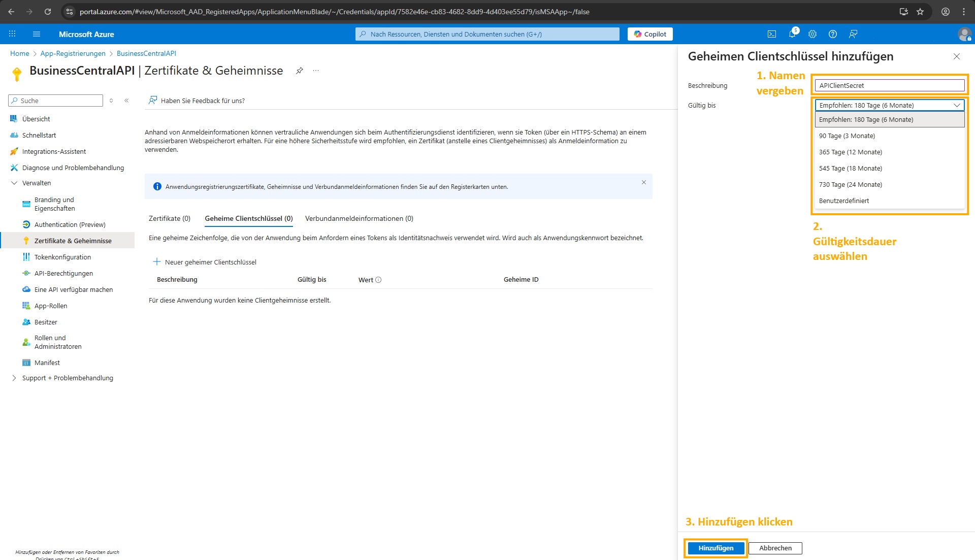975x560 pixels.
Task: Click Microsoft Azure logo text
Action: tap(86, 34)
